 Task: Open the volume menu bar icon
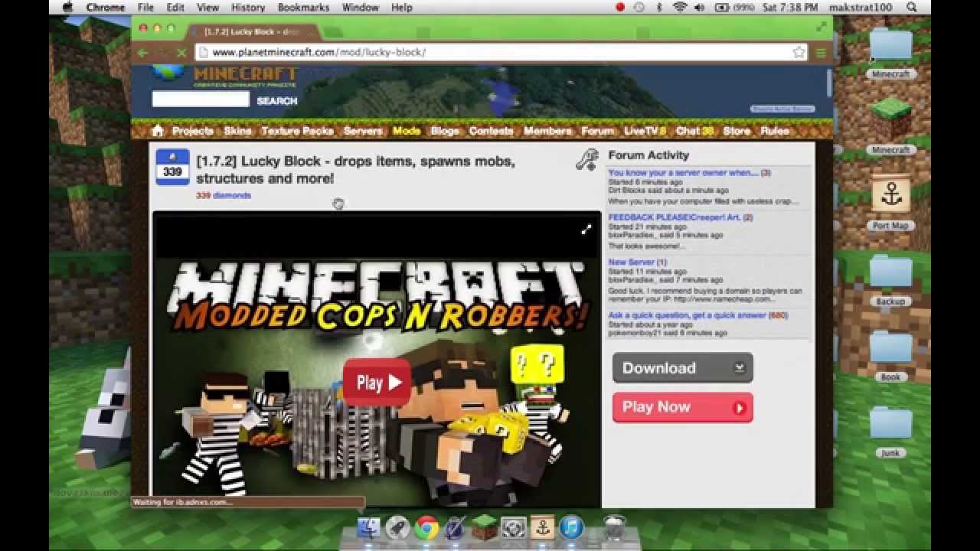[x=701, y=7]
